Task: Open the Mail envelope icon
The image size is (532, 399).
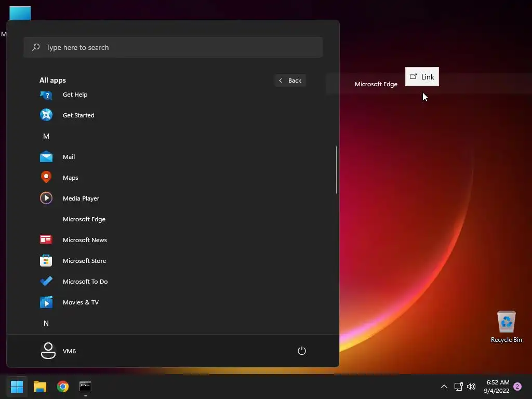Action: tap(46, 157)
